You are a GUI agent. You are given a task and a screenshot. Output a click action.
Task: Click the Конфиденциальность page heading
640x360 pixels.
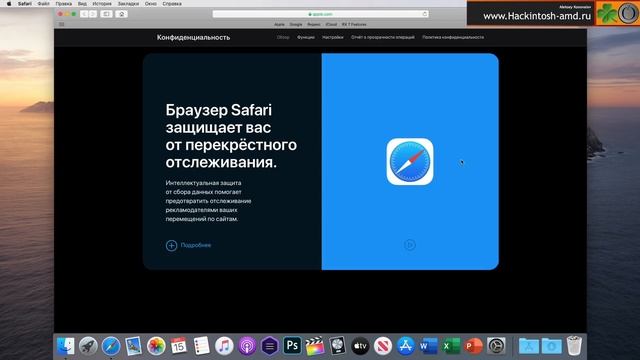point(193,37)
